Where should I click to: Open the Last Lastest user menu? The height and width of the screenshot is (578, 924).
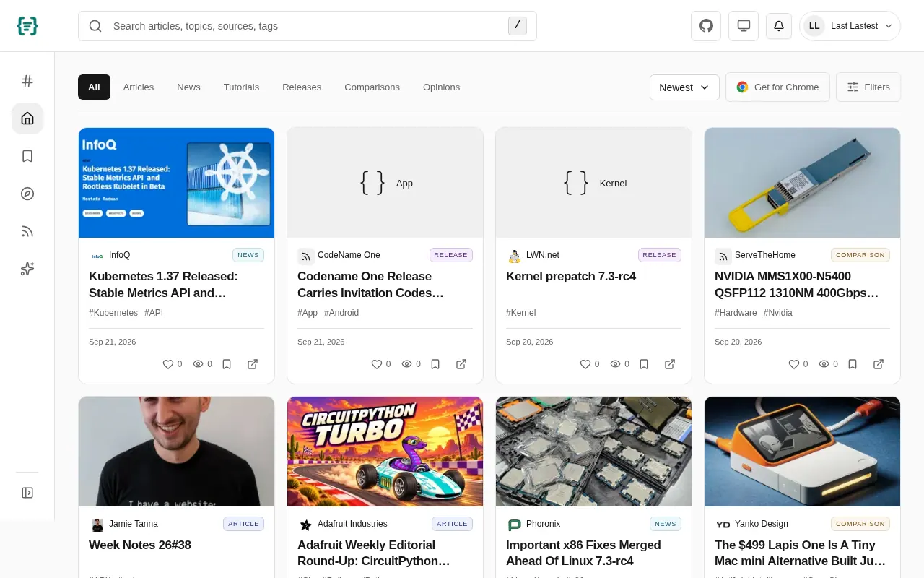pyautogui.click(x=850, y=26)
